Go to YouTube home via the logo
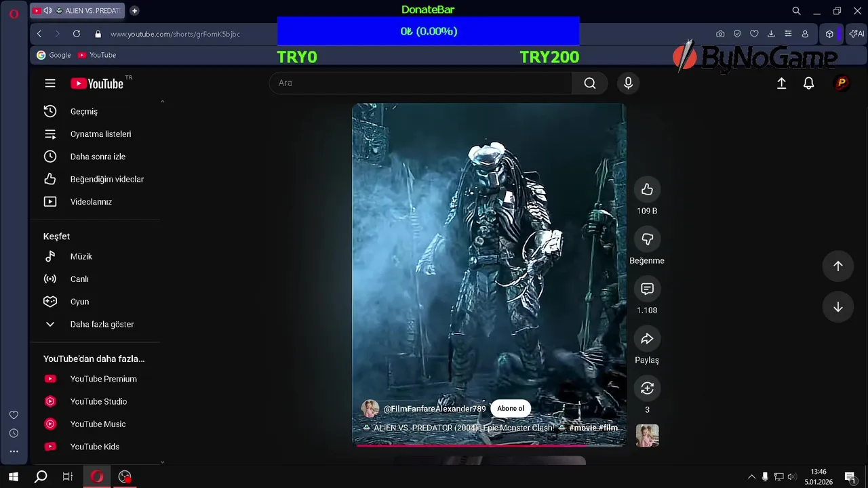Image resolution: width=868 pixels, height=488 pixels. [x=97, y=83]
